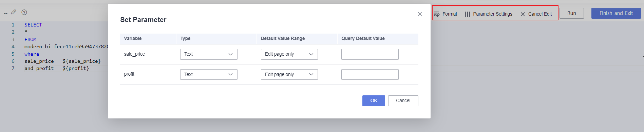The height and width of the screenshot is (132, 644).
Task: Open Parameter Settings sliders icon
Action: point(468,14)
